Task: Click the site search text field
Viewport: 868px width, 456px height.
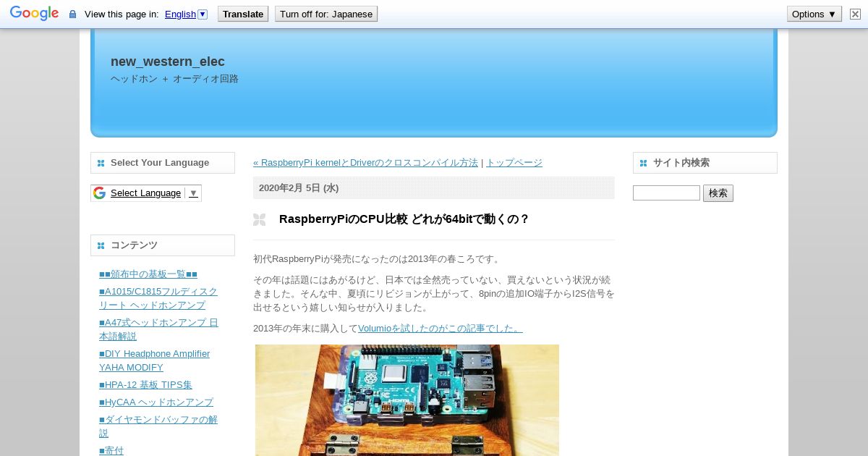Action: [x=666, y=193]
